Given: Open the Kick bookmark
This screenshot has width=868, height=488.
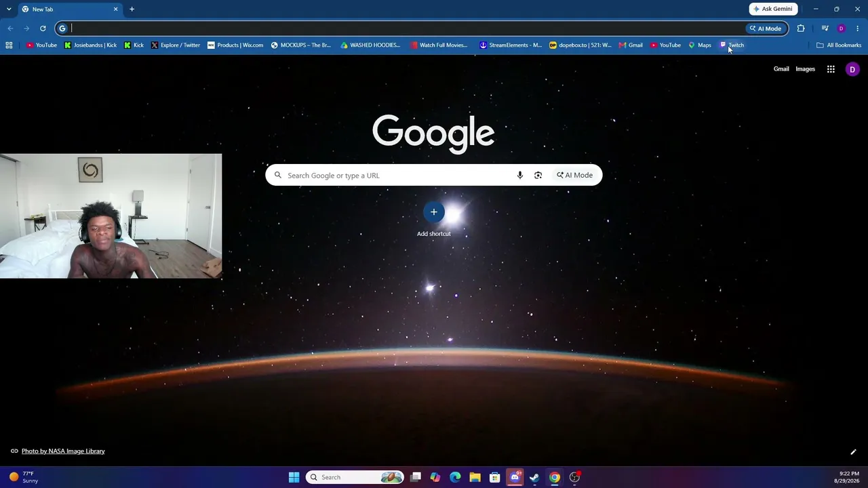Looking at the screenshot, I should click(x=134, y=45).
